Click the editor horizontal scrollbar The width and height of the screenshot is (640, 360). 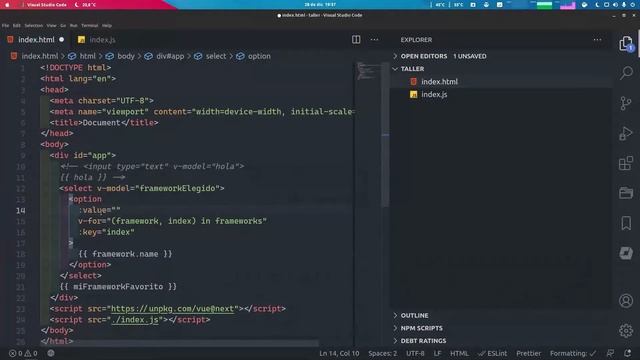pyautogui.click(x=180, y=344)
